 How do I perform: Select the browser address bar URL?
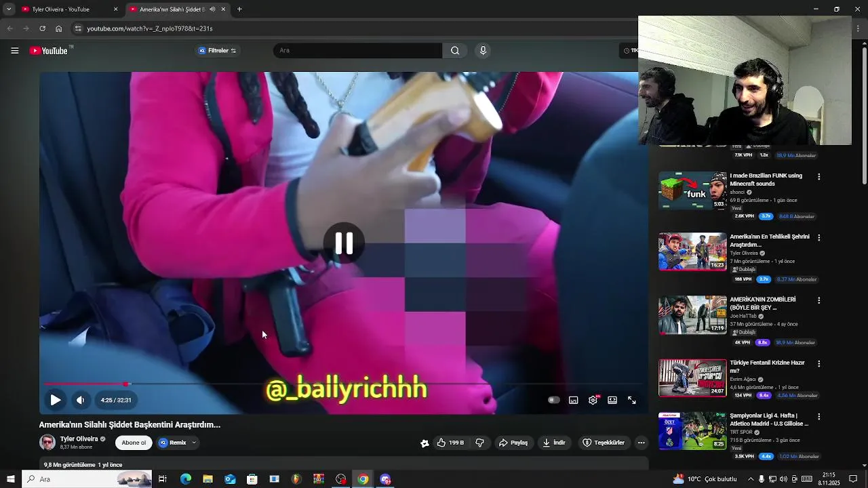tap(150, 28)
